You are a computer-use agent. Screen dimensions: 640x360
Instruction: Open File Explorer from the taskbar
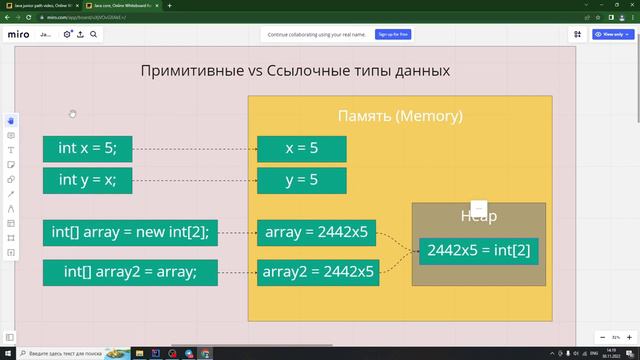coord(140,353)
